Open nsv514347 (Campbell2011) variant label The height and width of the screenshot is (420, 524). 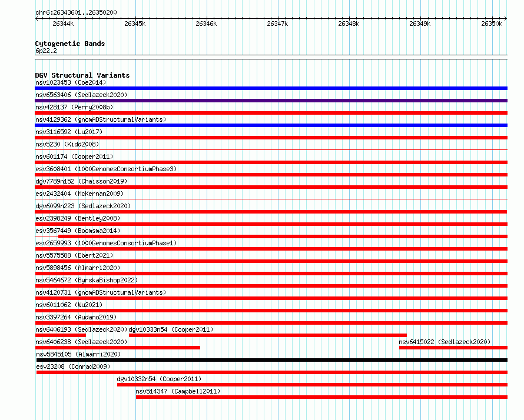[178, 391]
